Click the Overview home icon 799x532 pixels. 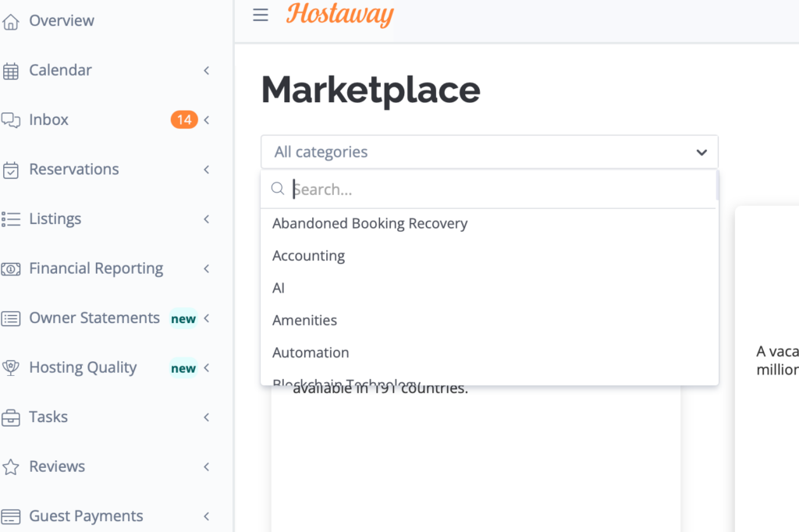10,21
